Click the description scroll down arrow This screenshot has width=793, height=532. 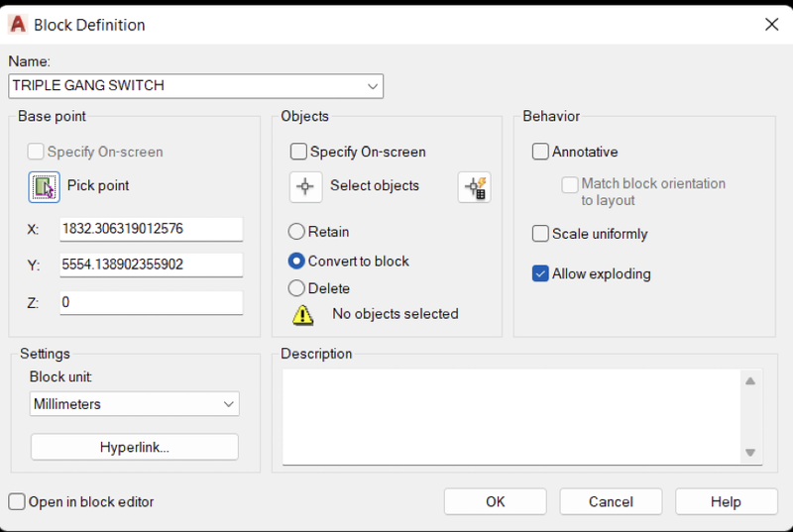(x=750, y=453)
